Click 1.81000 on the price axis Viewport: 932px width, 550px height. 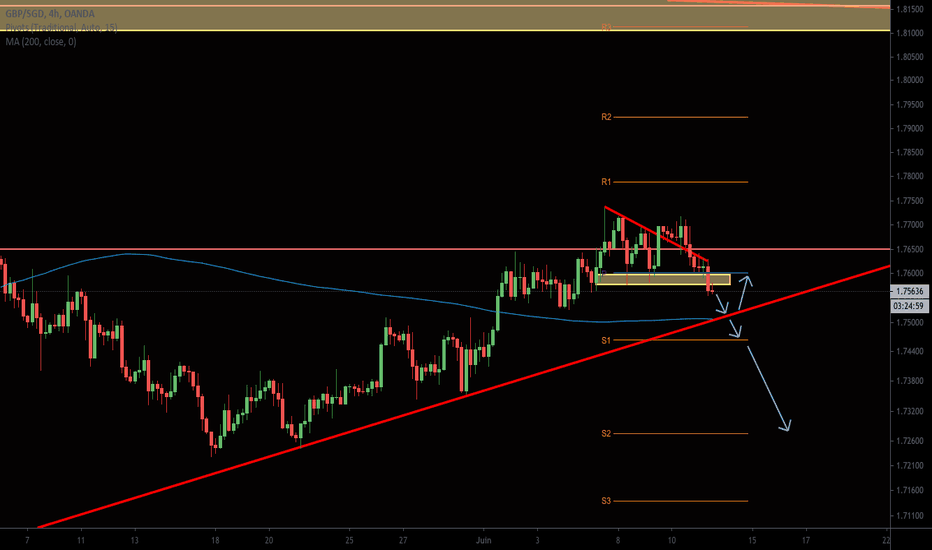point(909,33)
